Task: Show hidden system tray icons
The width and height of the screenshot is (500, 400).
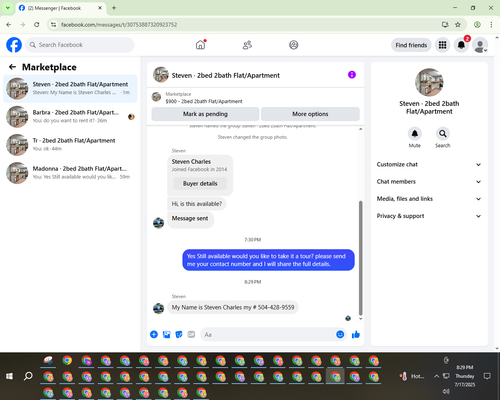Action: click(x=436, y=376)
